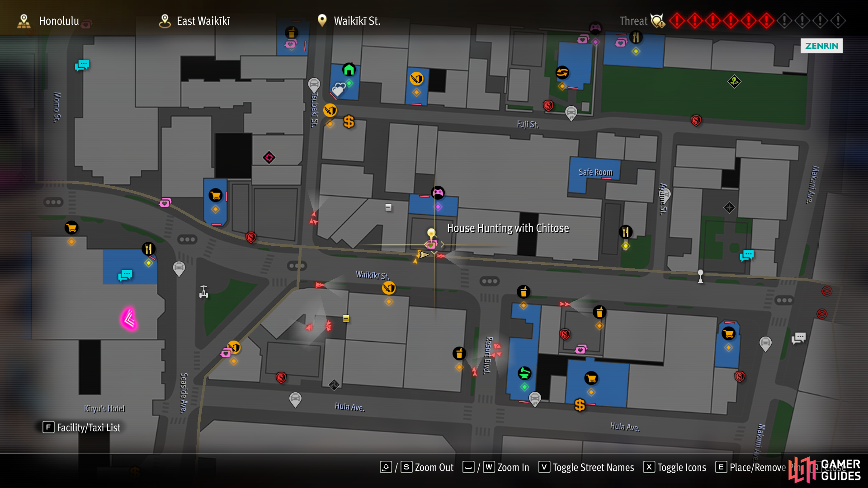
Task: Click the fork and knife icon at top right
Action: point(636,37)
